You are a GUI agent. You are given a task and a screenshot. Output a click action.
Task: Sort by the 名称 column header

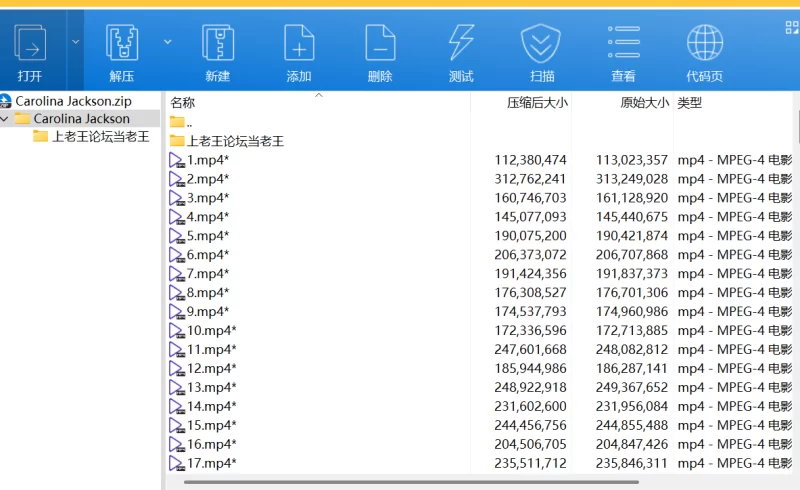click(183, 103)
